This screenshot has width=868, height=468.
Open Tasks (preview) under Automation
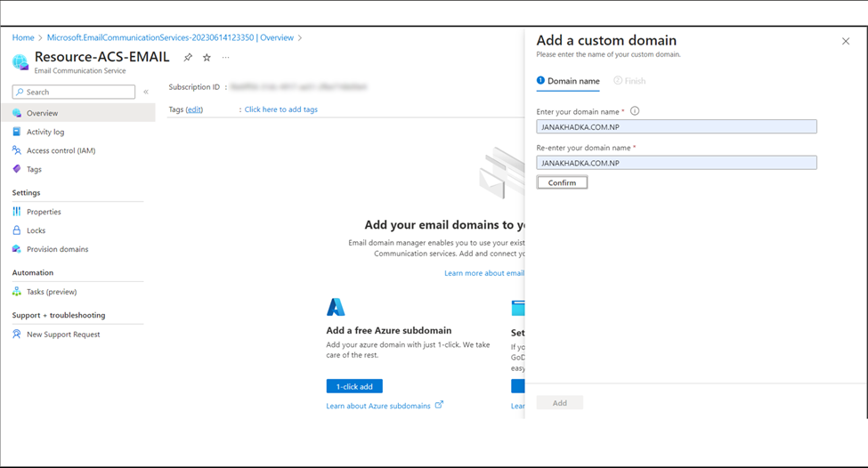(52, 292)
